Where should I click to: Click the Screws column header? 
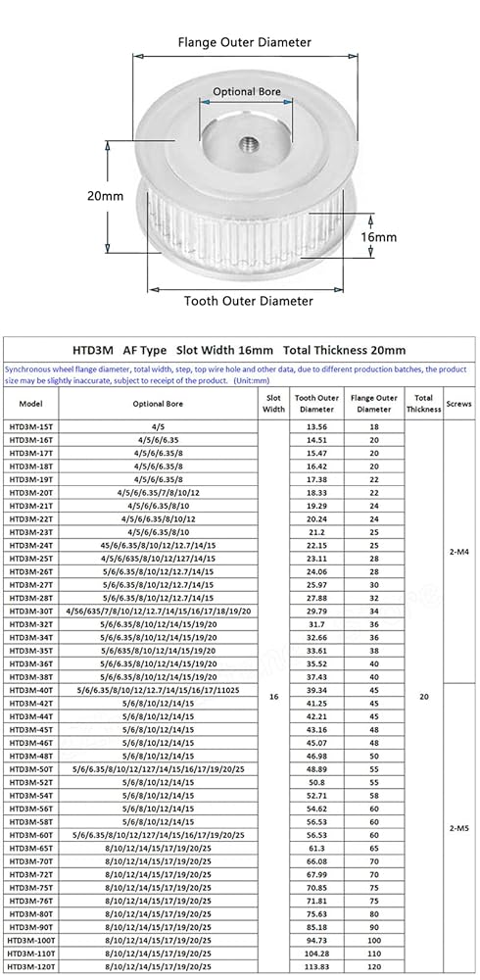(x=458, y=404)
